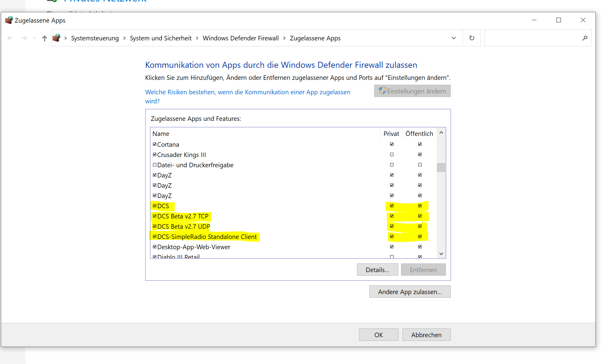This screenshot has width=611, height=364.
Task: Toggle DCS Öffentlich checkbox
Action: point(420,206)
